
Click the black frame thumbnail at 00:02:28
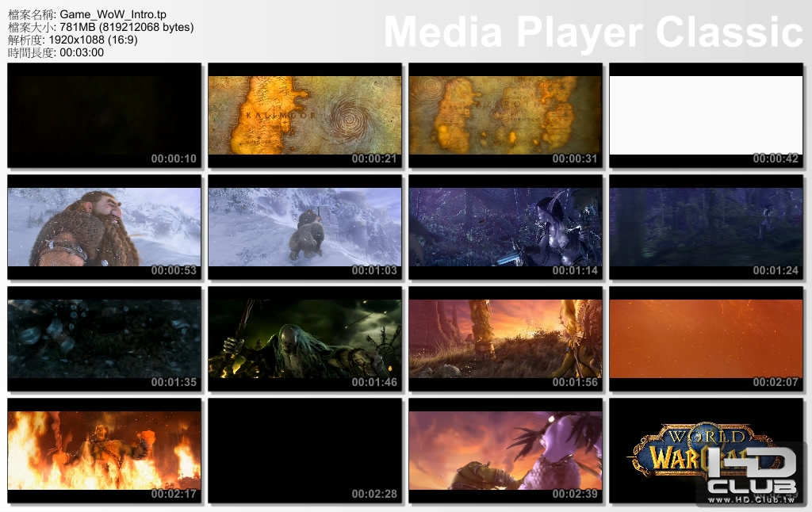(304, 450)
